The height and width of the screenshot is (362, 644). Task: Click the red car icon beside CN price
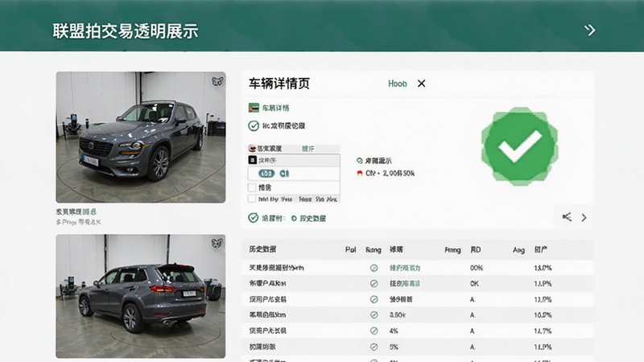point(360,174)
